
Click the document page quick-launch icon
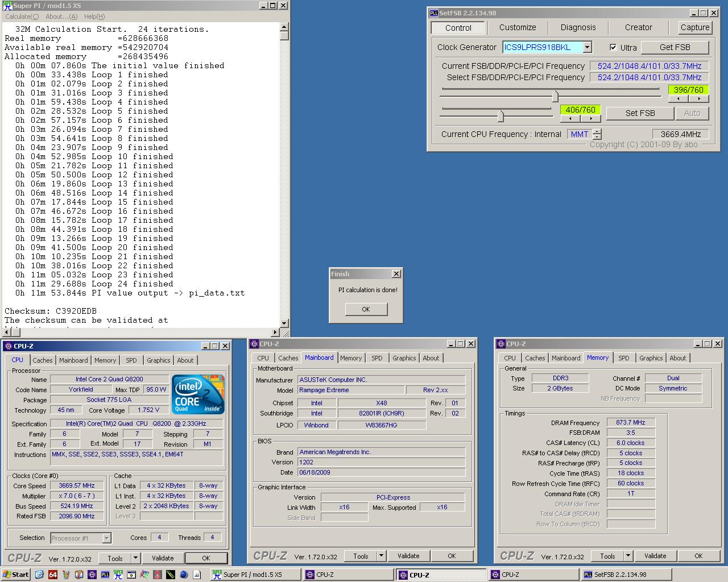pos(197,575)
